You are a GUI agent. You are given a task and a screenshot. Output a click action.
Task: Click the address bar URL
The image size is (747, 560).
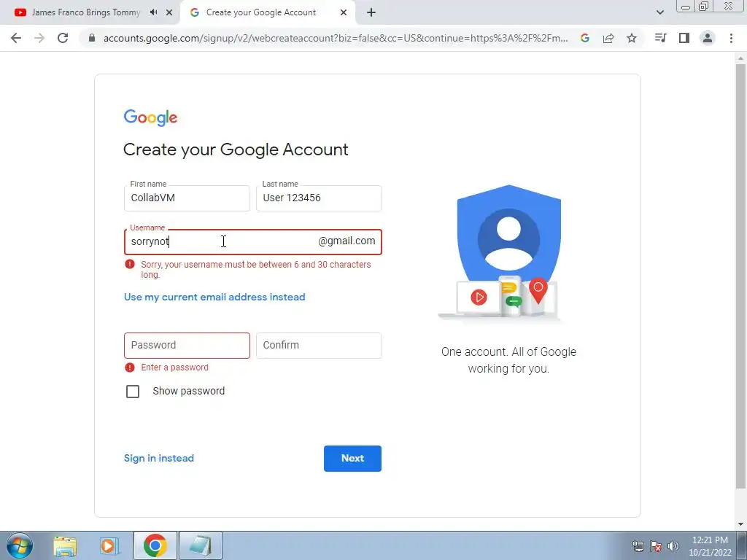(x=336, y=38)
